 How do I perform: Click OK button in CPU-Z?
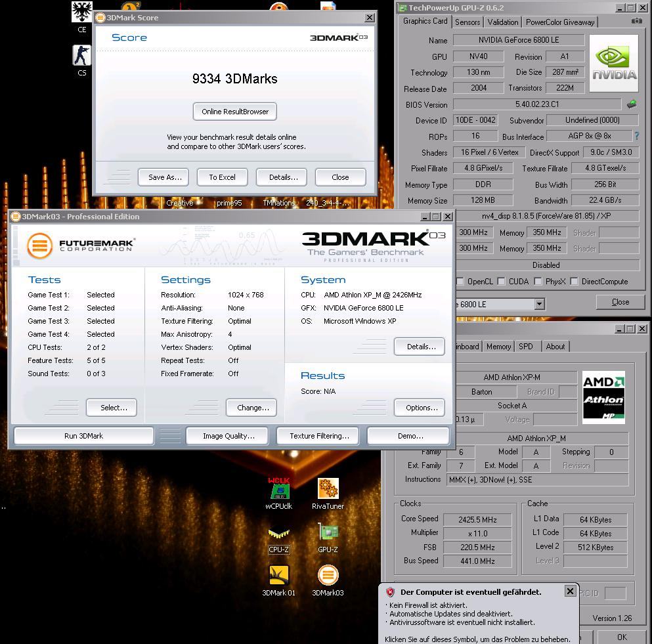622,637
